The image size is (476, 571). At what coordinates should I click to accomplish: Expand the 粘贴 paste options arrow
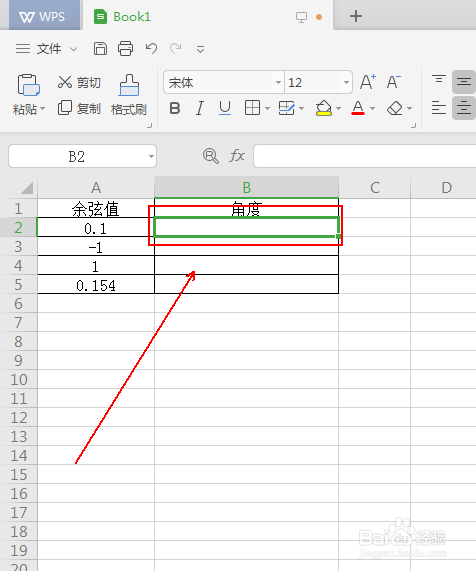42,109
